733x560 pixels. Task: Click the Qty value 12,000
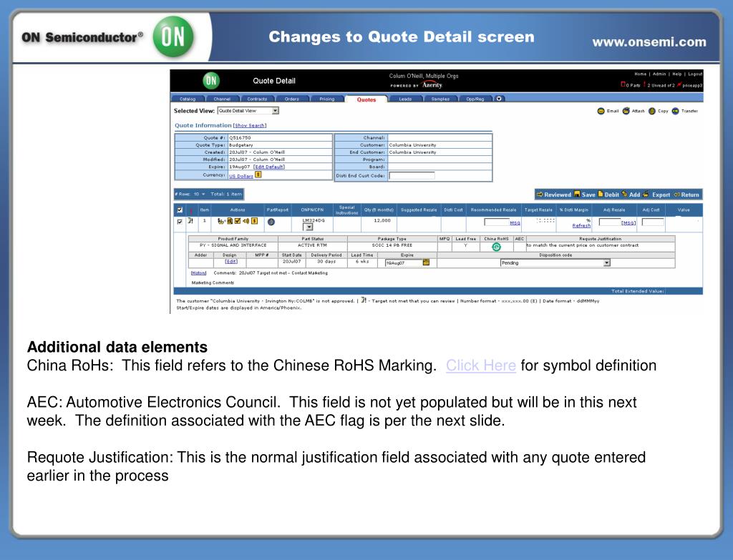click(x=382, y=220)
